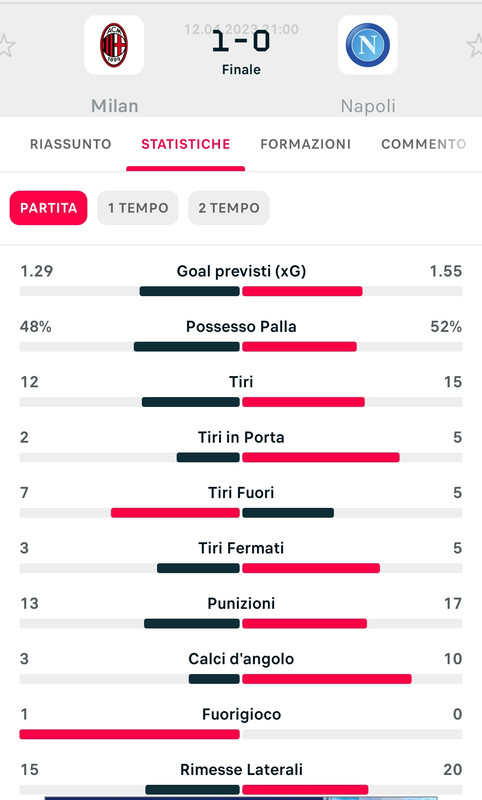Favorite Milan with the left star
482x800 pixels.
coord(6,45)
